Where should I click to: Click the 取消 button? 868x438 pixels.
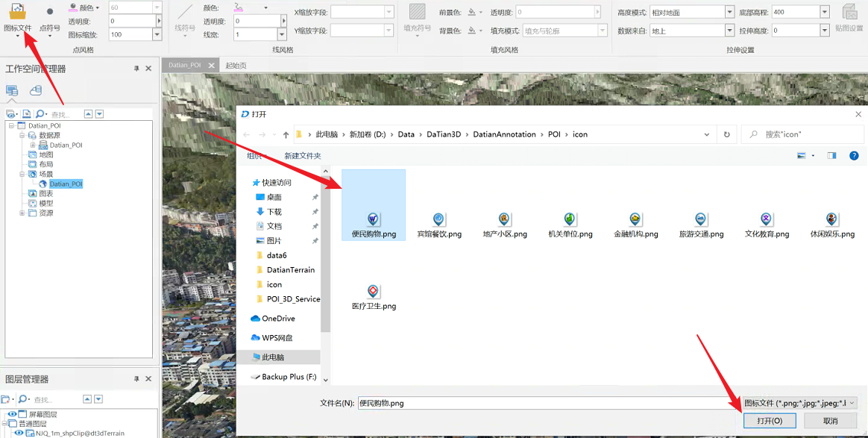830,421
